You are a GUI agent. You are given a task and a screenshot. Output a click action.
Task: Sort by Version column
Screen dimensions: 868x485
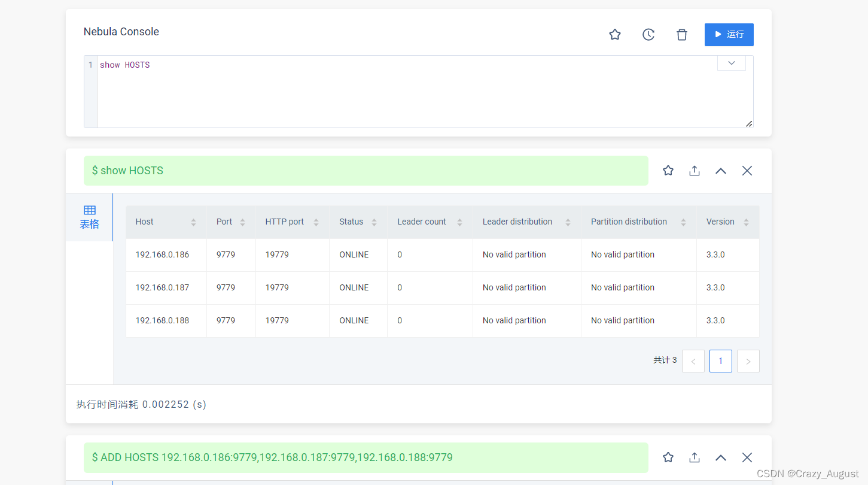coord(746,222)
